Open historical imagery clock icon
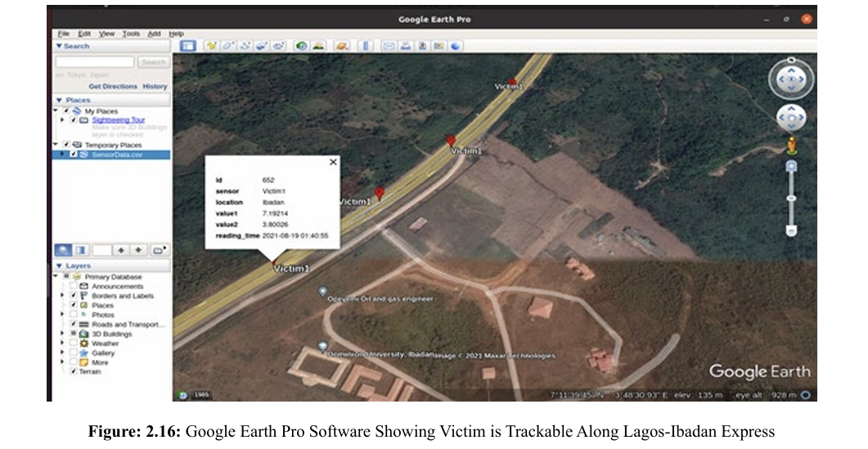 [x=301, y=47]
